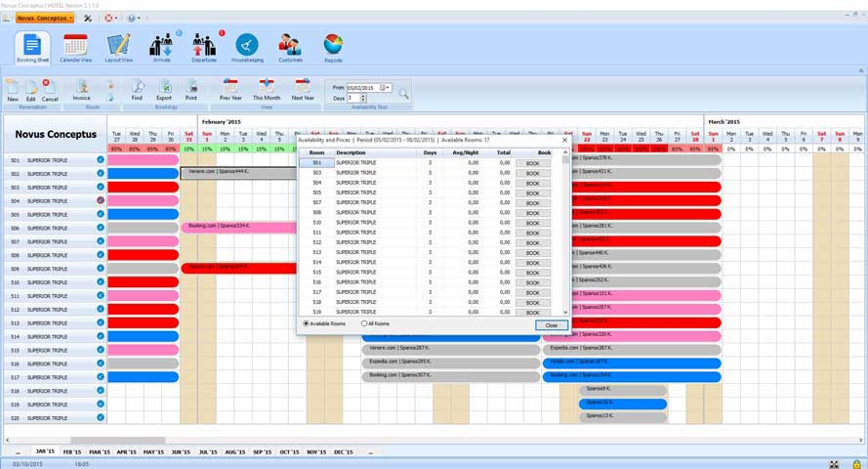Open the Reports module
Screen dimensions: 868x469
(x=333, y=47)
